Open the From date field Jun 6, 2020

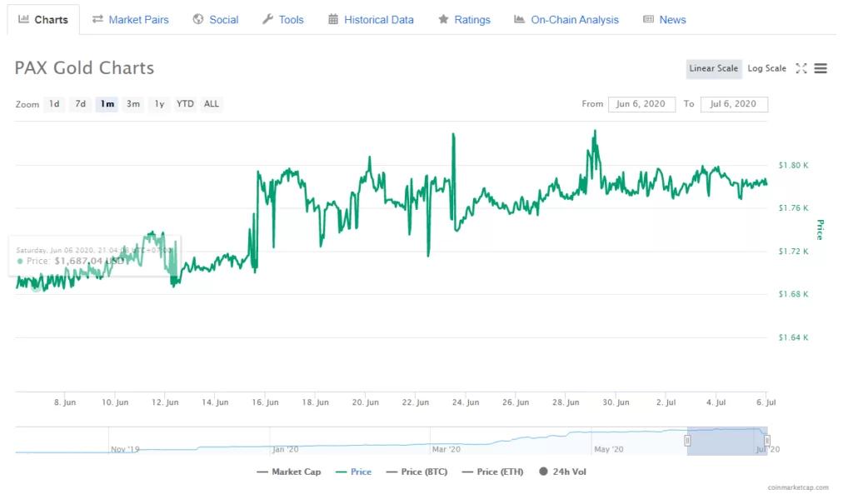pos(641,104)
